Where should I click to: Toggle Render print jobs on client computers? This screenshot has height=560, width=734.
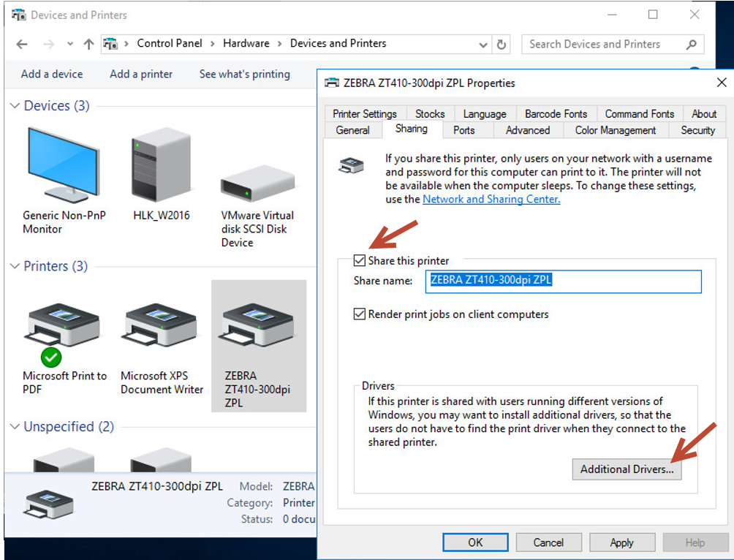click(360, 314)
